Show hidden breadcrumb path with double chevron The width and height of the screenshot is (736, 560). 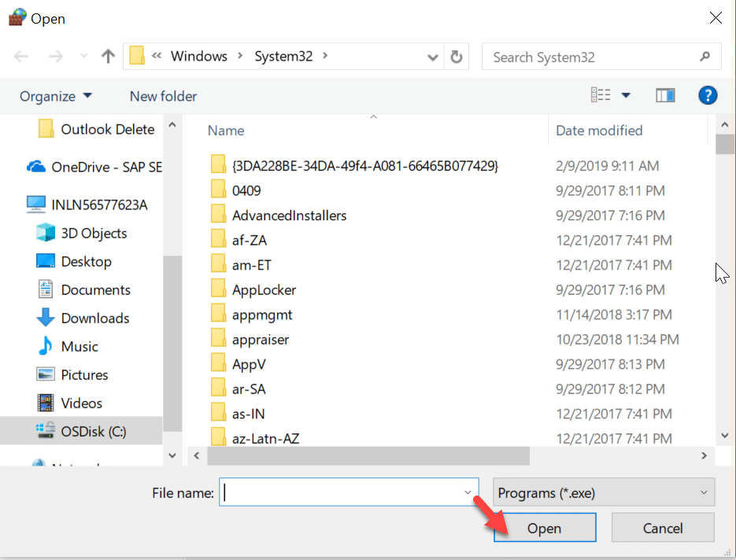157,56
